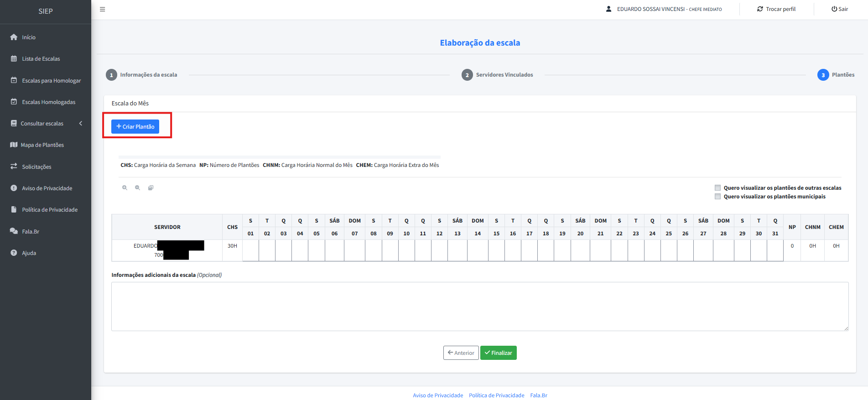
Task: Open Ajuda help in sidebar
Action: click(x=29, y=253)
